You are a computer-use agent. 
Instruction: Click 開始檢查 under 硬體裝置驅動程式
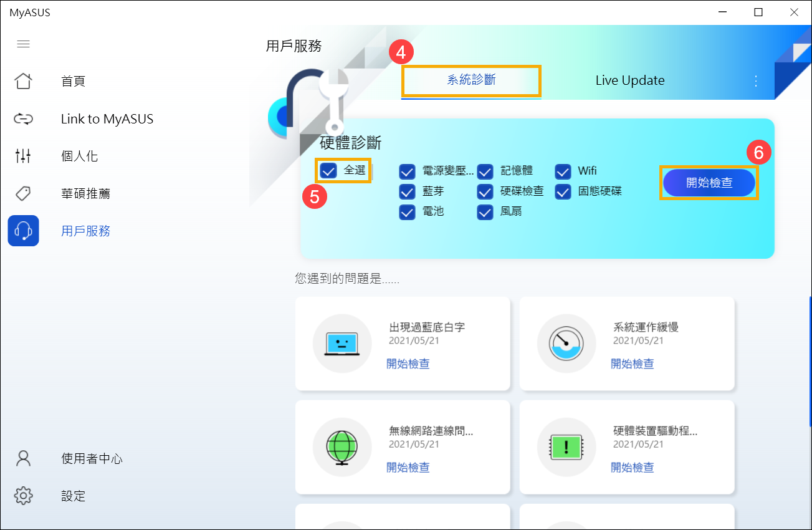point(633,467)
